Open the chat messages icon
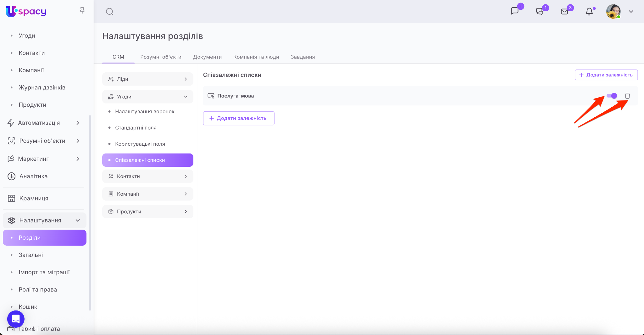The image size is (644, 335). point(515,11)
